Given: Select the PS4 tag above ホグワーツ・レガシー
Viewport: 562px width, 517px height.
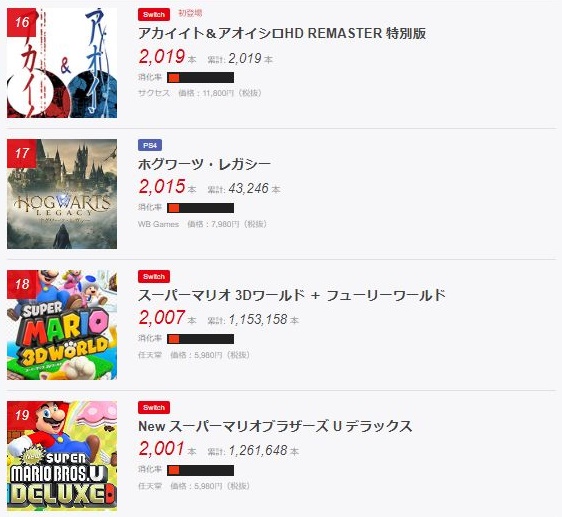Looking at the screenshot, I should [150, 145].
